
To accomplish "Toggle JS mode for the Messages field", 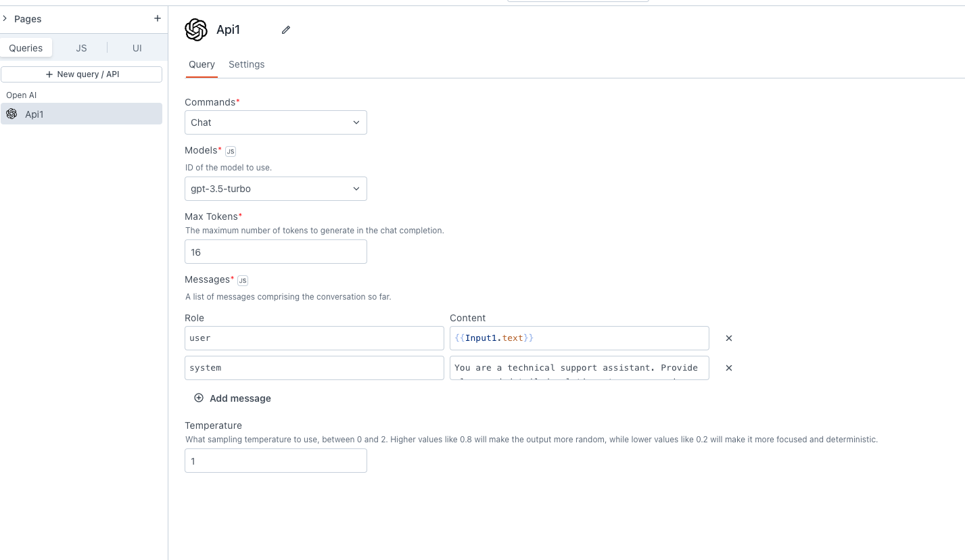I will click(x=242, y=280).
